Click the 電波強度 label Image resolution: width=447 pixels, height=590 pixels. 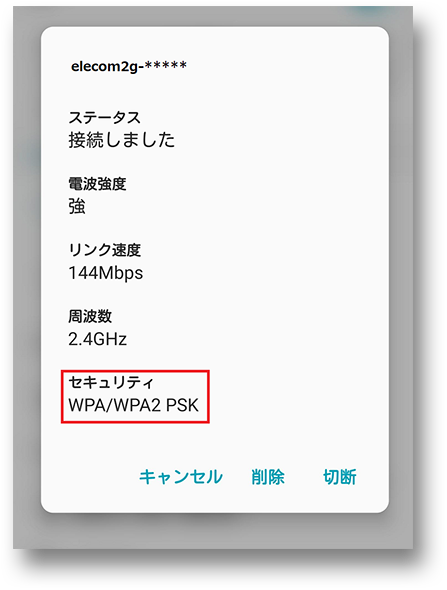click(97, 184)
